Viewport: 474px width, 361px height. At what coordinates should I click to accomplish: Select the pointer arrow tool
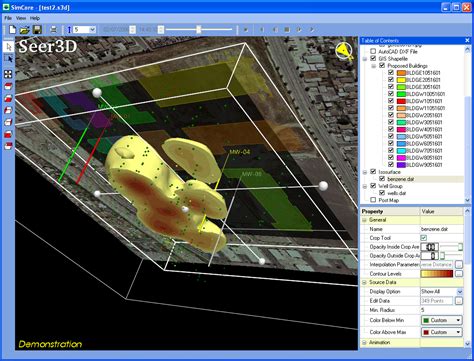8,46
